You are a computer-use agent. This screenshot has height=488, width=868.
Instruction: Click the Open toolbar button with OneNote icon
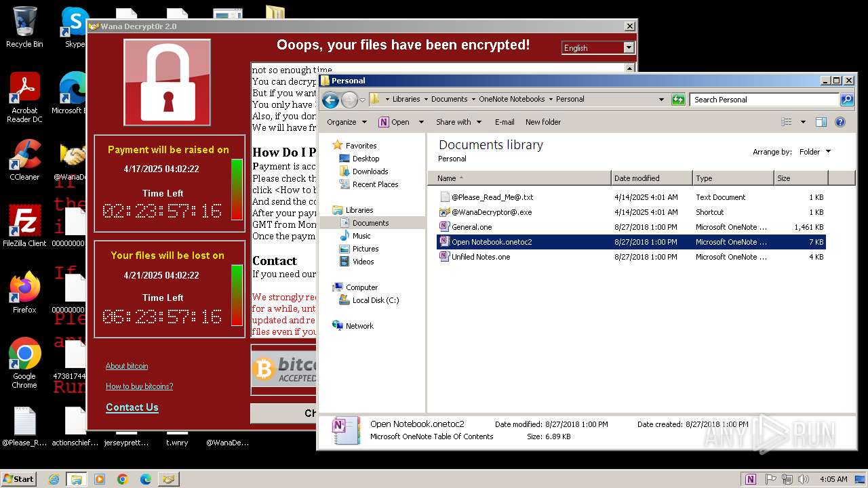394,122
